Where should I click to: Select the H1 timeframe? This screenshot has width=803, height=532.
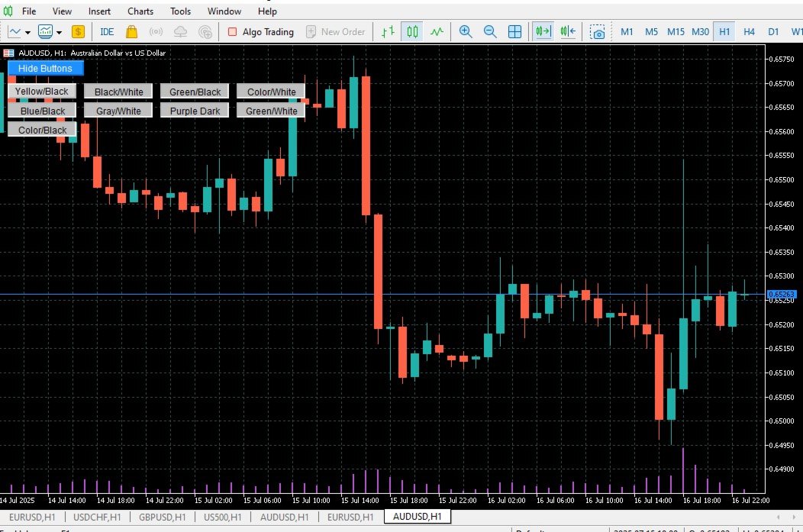click(x=724, y=32)
